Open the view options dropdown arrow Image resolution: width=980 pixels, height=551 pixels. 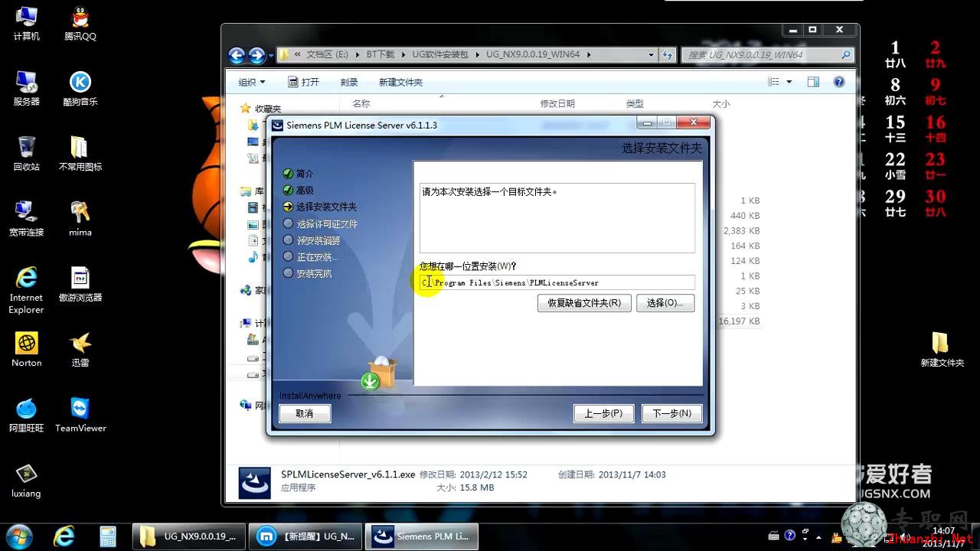click(x=788, y=82)
